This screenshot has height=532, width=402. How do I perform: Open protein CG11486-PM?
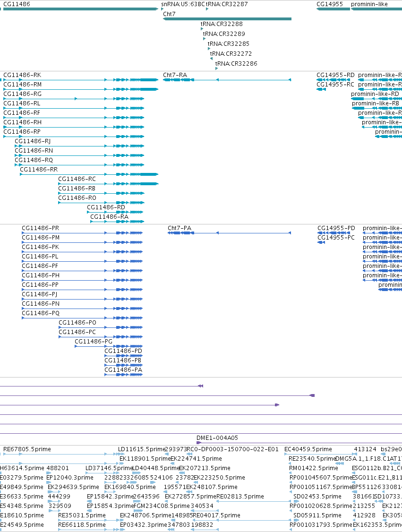point(41,238)
